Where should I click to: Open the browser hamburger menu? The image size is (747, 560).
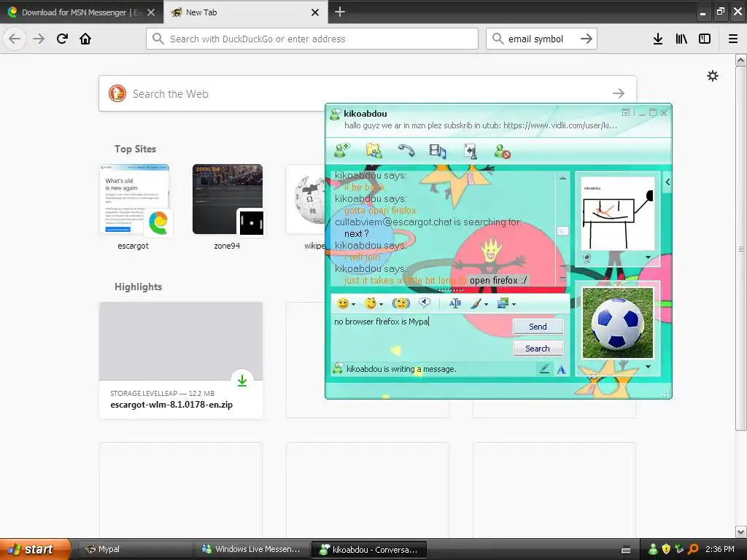733,39
